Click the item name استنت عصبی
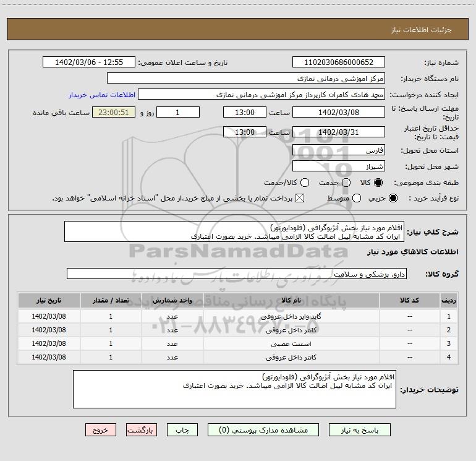This screenshot has height=461, width=476. 291,344
